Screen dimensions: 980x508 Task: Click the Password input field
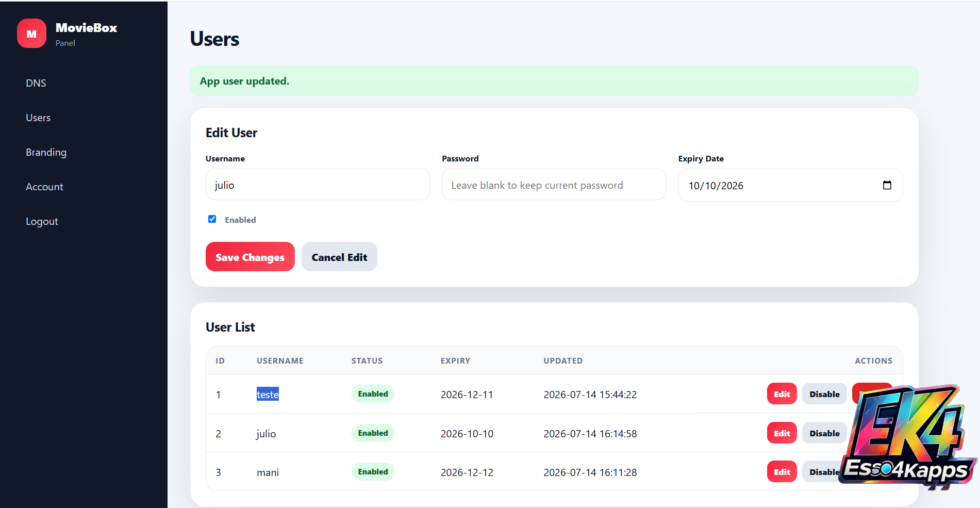pyautogui.click(x=554, y=185)
